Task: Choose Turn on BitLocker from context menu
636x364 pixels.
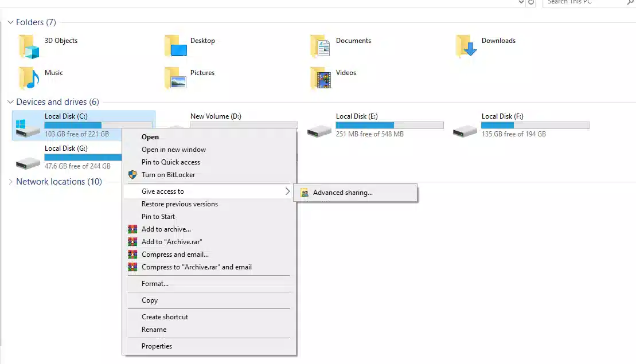Action: coord(168,175)
